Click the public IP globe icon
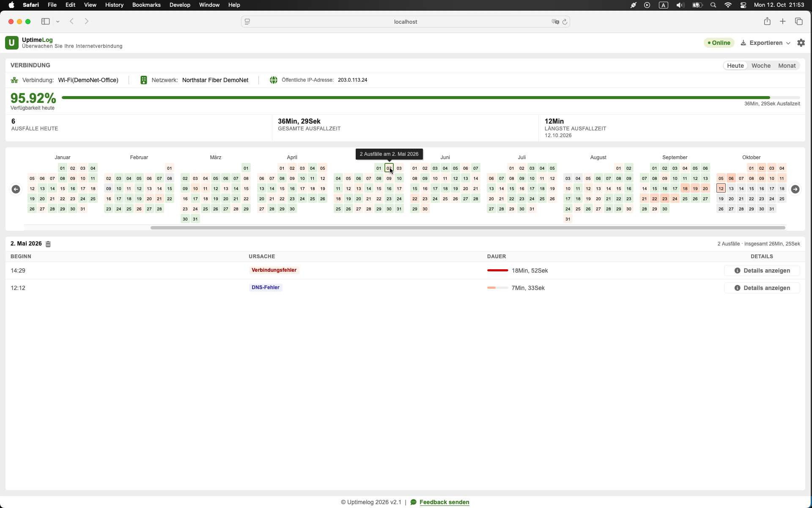 point(274,80)
